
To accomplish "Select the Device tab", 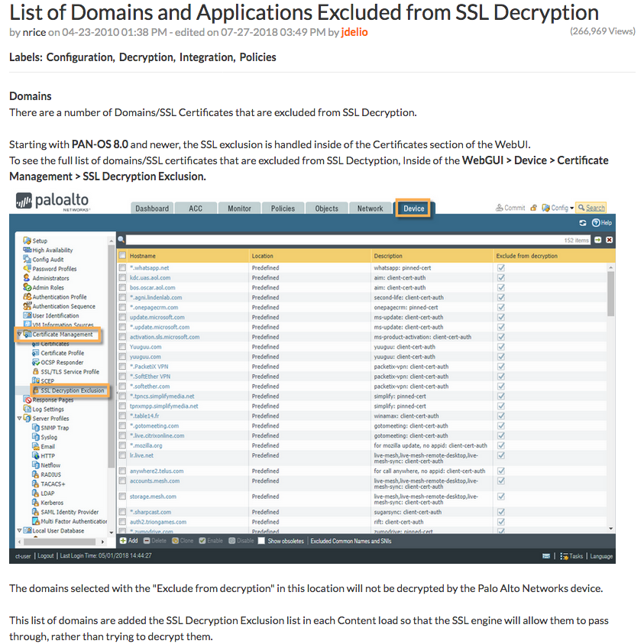I will point(413,209).
